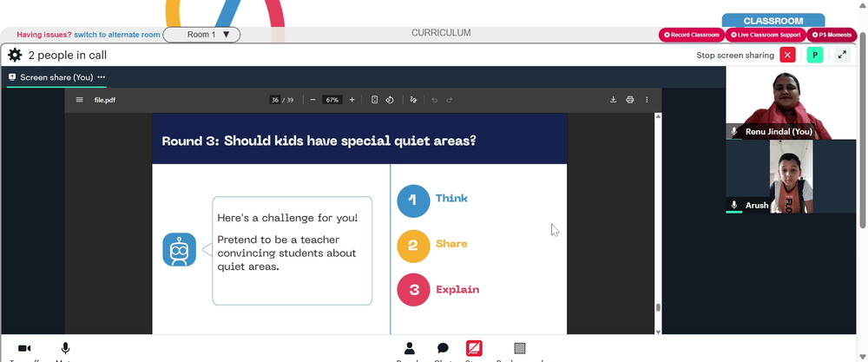Viewport: 868px width, 362px height.
Task: Open call settings gear icon
Action: [x=15, y=55]
